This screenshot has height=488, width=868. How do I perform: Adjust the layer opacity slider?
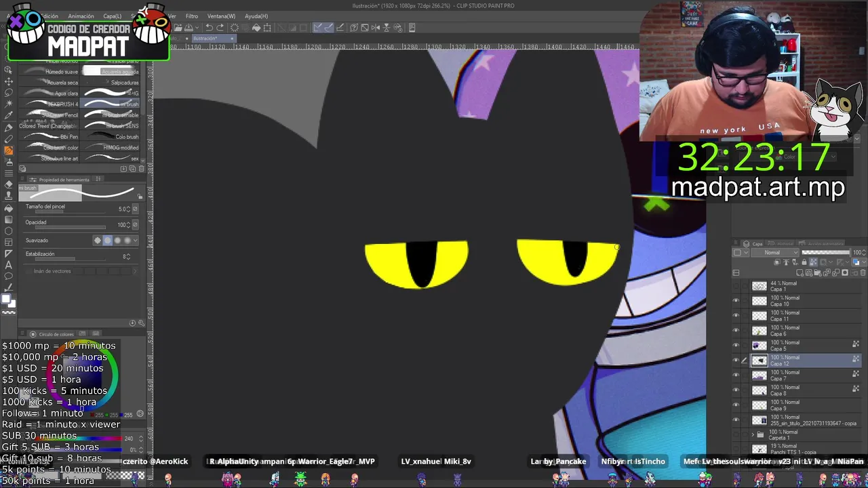825,253
